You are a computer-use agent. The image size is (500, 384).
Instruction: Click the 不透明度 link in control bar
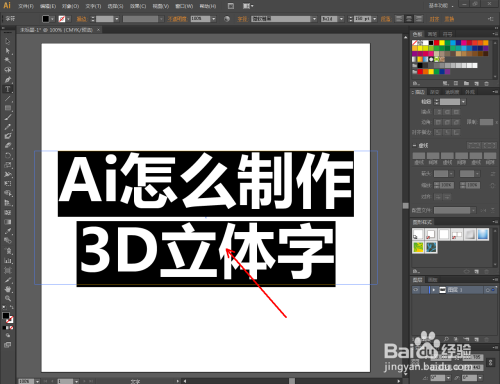point(177,19)
